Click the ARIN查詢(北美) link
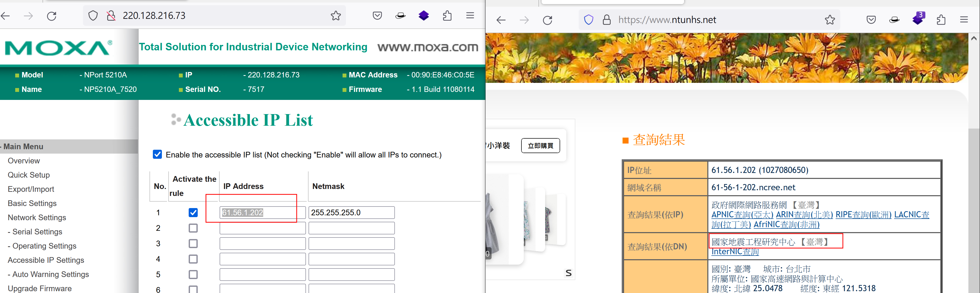980x293 pixels. point(804,215)
